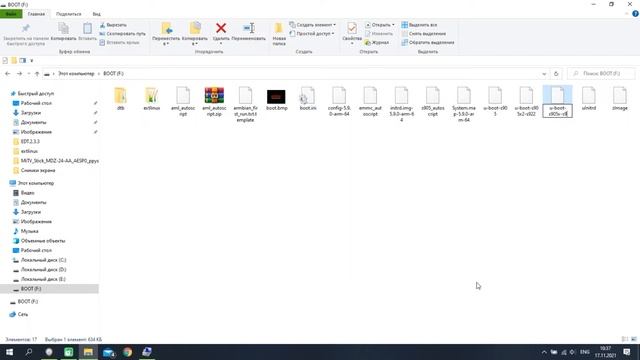Click the Новая папка (New folder) icon
640x360 pixels.
(279, 29)
